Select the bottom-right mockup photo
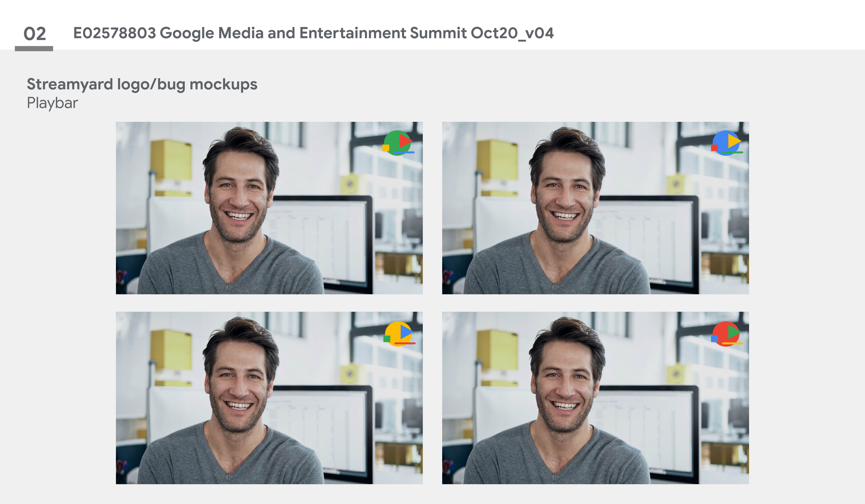 (595, 398)
